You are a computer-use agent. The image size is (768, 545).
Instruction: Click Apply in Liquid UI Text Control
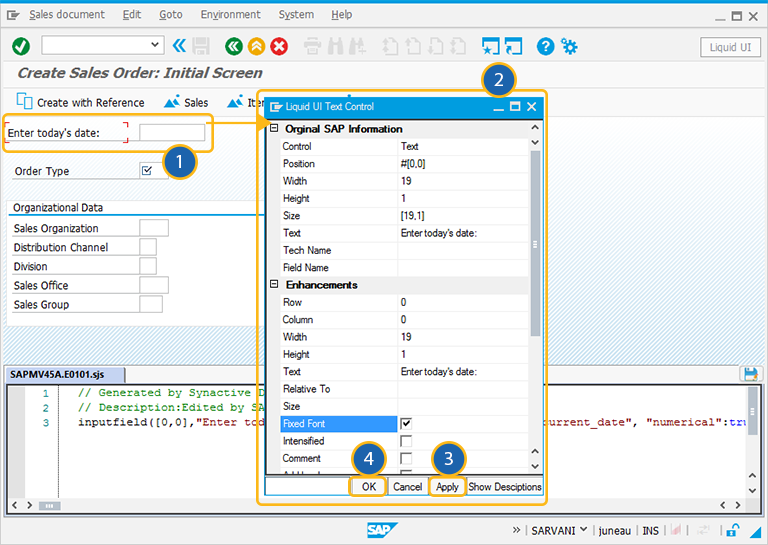[447, 487]
